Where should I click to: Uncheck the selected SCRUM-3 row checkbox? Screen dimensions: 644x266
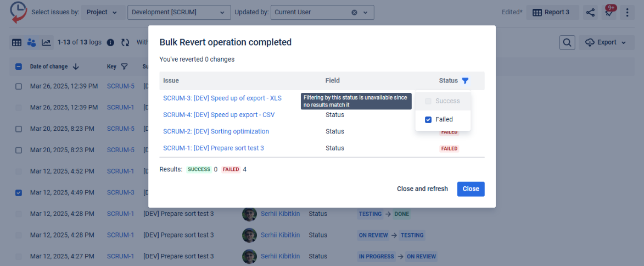19,192
